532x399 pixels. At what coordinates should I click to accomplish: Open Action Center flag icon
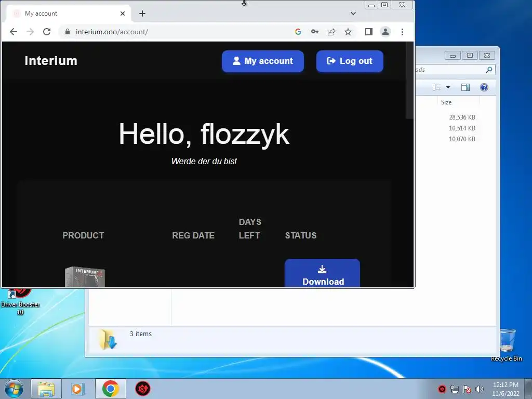(x=467, y=389)
